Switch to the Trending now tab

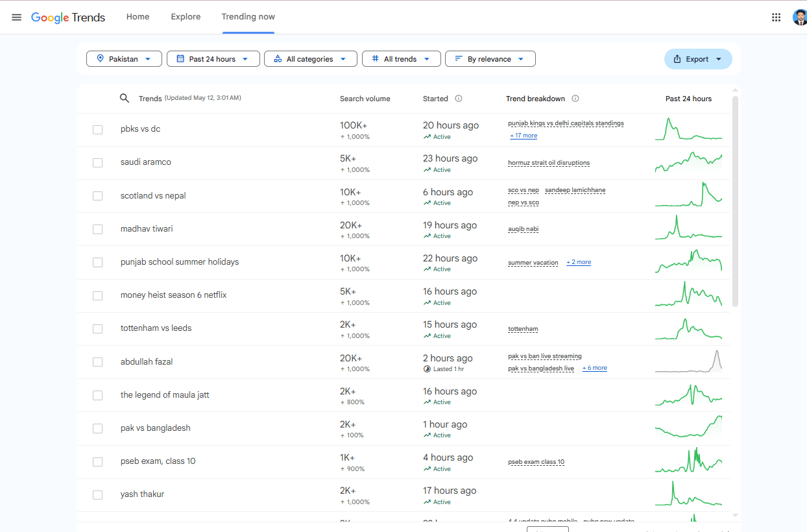[x=248, y=17]
